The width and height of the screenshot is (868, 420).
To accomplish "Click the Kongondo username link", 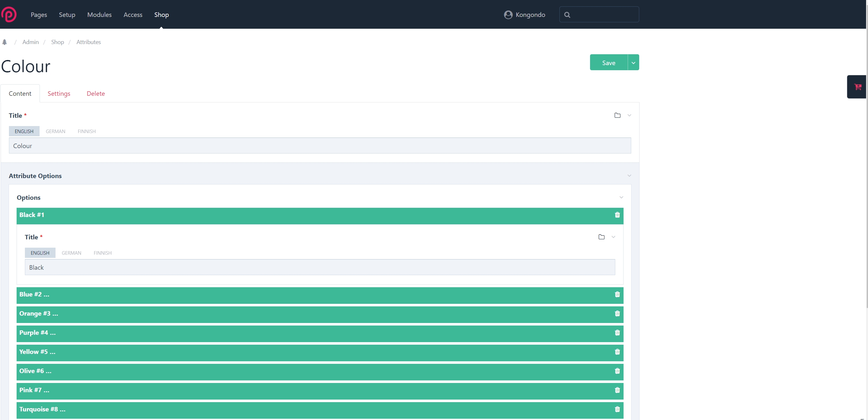I will click(x=530, y=15).
